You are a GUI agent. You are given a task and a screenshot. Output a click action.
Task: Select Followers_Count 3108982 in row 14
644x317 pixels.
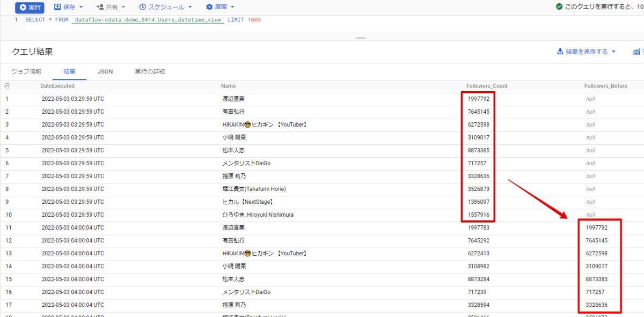(x=479, y=266)
